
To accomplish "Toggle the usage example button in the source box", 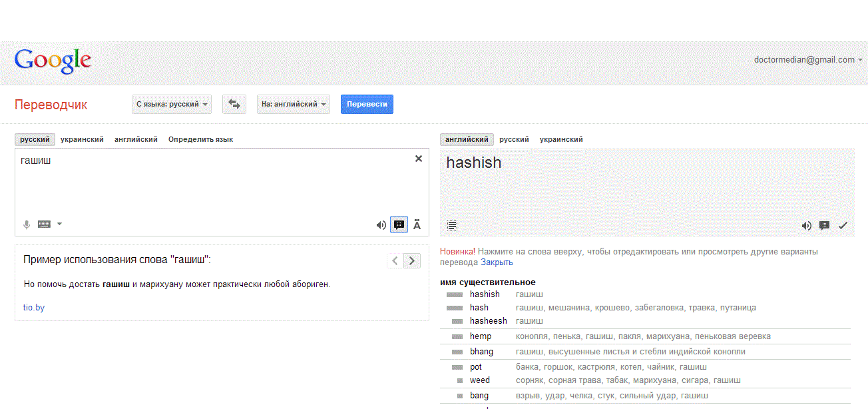I will (399, 225).
